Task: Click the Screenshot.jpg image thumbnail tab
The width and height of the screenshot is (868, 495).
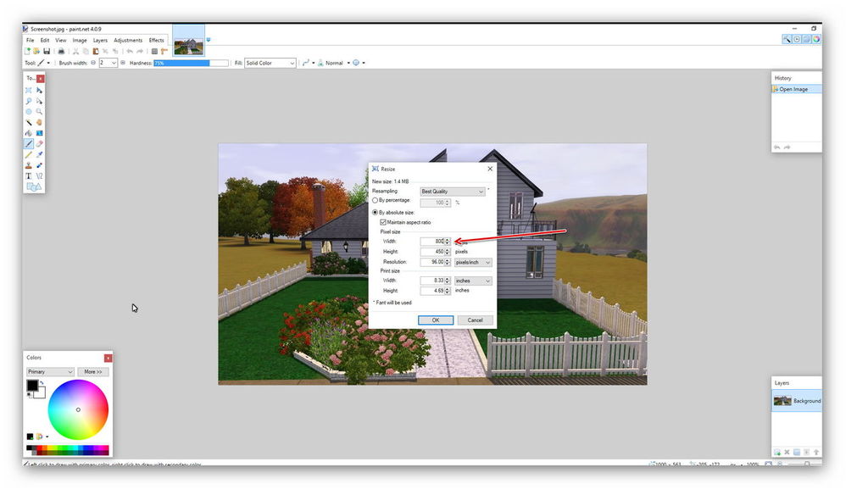Action: click(x=189, y=41)
